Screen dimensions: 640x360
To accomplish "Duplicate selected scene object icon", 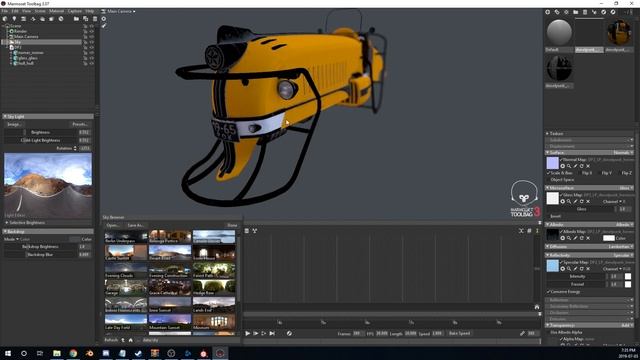I will (x=86, y=19).
